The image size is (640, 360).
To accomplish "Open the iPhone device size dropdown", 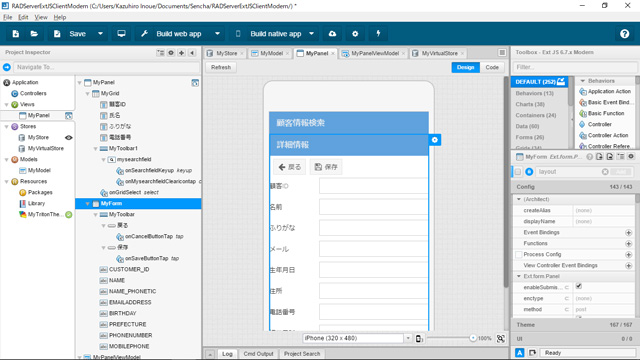I will pyautogui.click(x=408, y=338).
